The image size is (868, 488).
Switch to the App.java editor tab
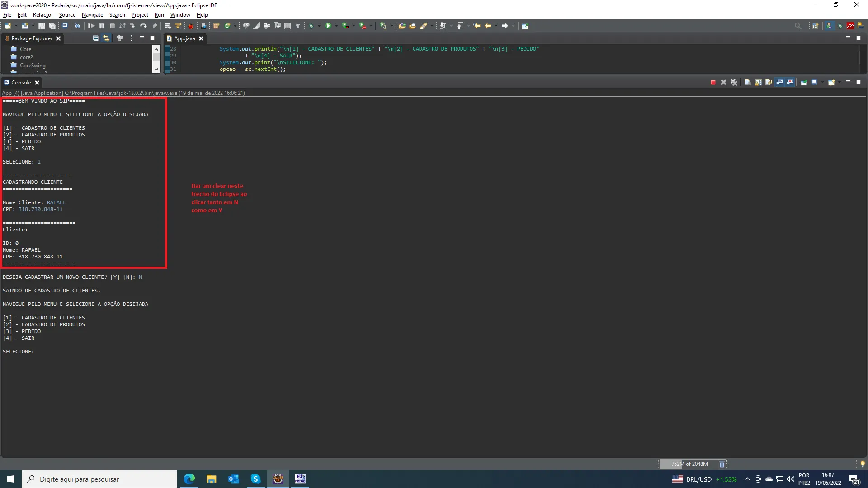pyautogui.click(x=185, y=38)
